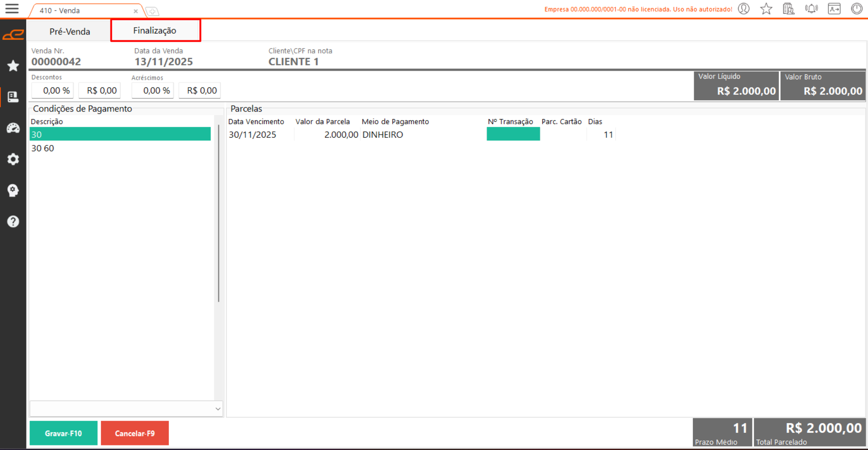The height and width of the screenshot is (450, 868).
Task: Open the notifications bell icon
Action: [811, 9]
